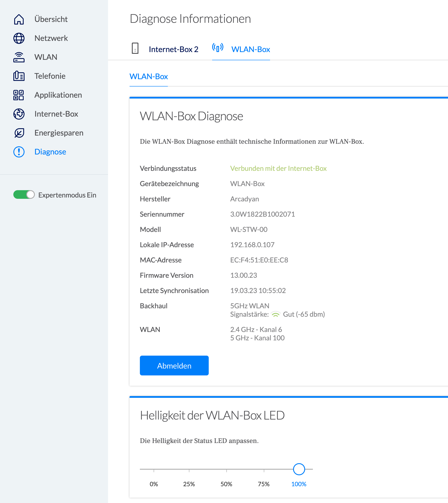This screenshot has height=503, width=448.
Task: Click the Internet-Box plug icon in sidebar
Action: point(19,114)
